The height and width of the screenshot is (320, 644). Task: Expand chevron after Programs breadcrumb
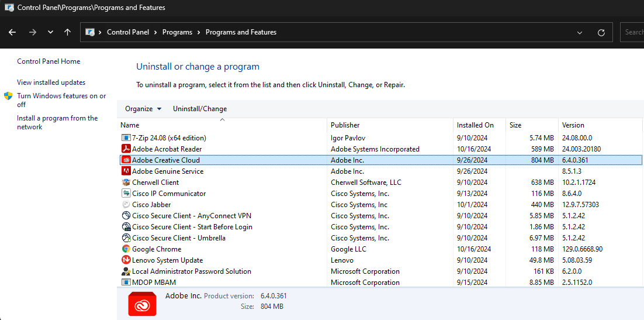[199, 32]
